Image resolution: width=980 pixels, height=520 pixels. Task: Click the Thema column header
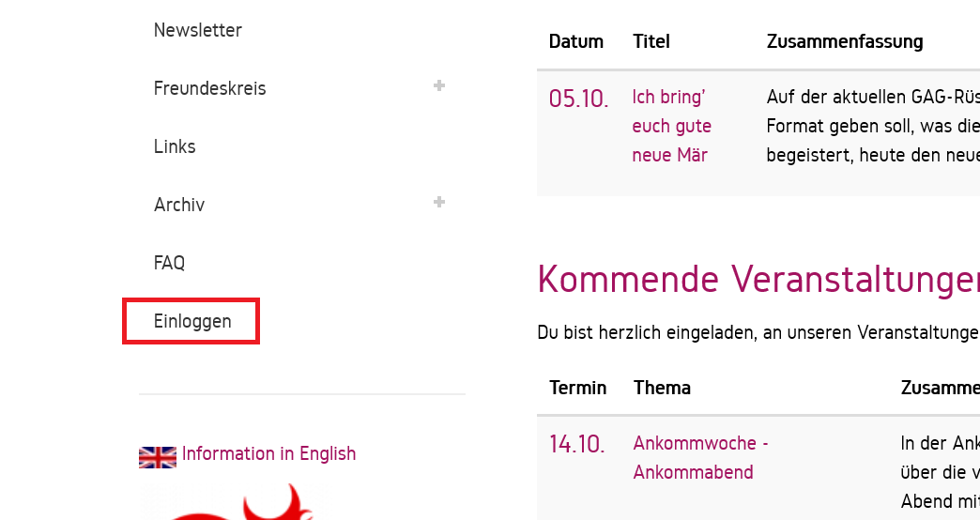coord(662,388)
